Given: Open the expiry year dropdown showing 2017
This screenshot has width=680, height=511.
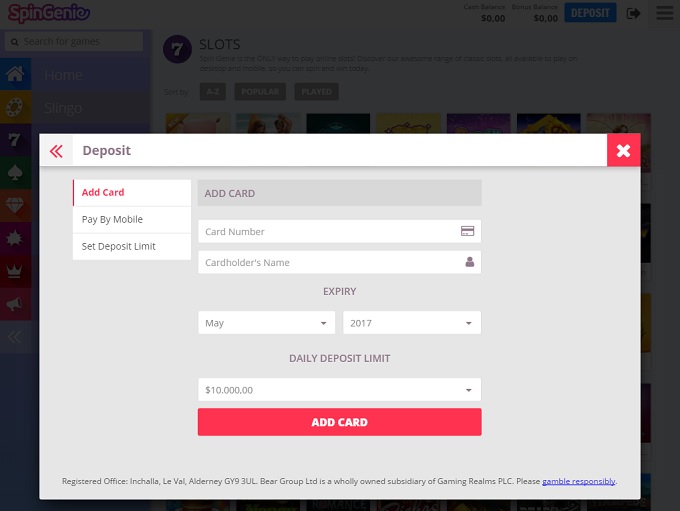Looking at the screenshot, I should click(412, 323).
